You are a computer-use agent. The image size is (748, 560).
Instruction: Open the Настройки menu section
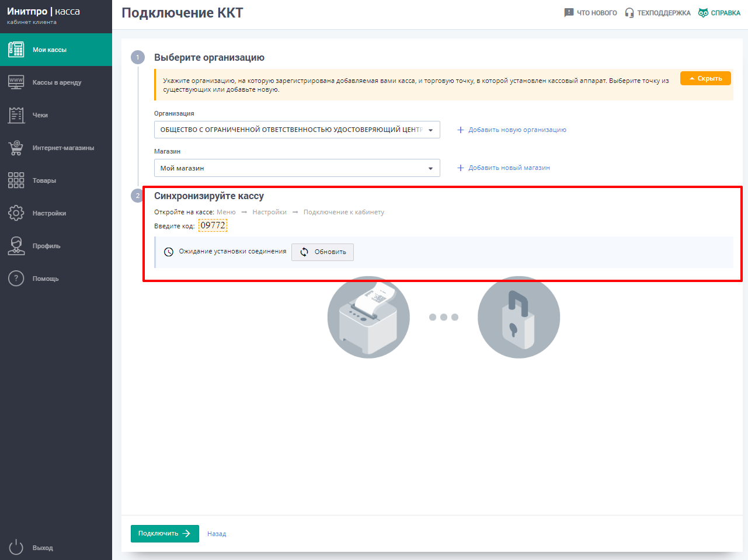pyautogui.click(x=56, y=213)
